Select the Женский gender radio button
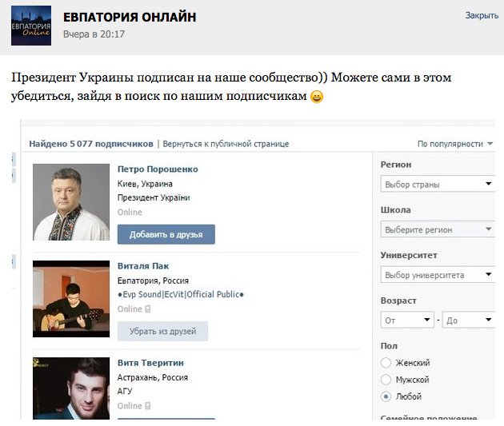 pos(386,363)
